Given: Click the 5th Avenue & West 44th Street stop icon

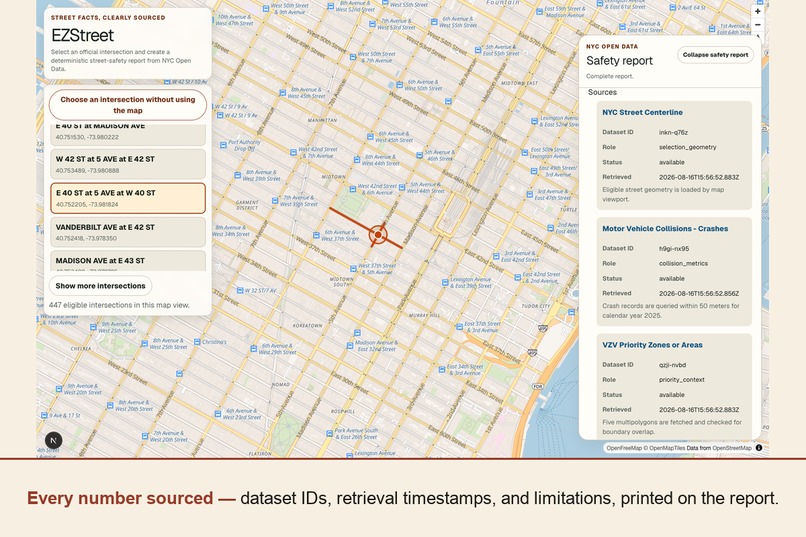Looking at the screenshot, I should click(401, 188).
